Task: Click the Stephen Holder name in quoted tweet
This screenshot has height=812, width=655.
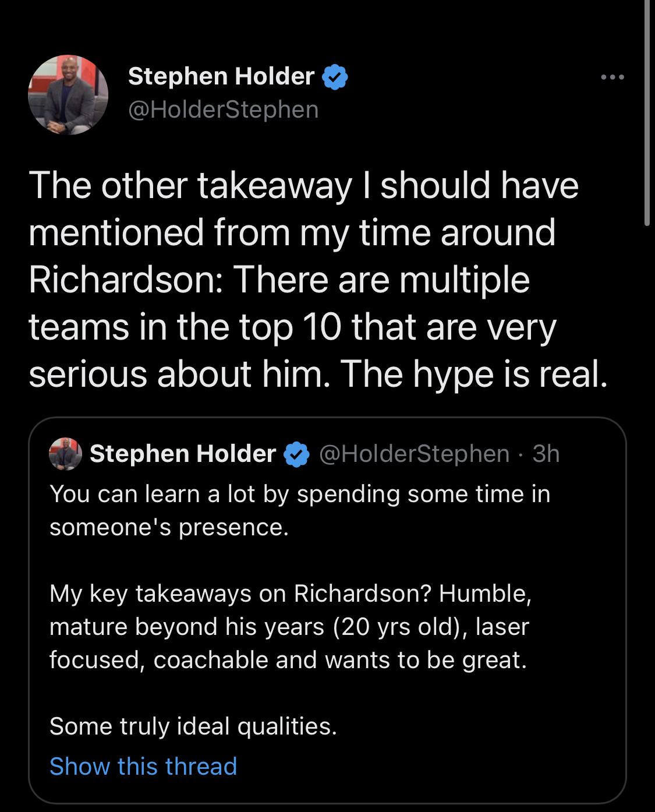Action: coord(183,454)
